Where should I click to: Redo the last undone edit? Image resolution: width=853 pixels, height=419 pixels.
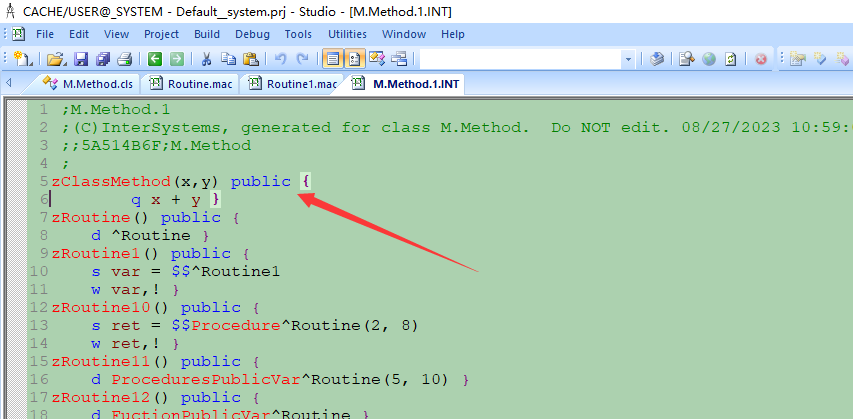click(x=302, y=59)
